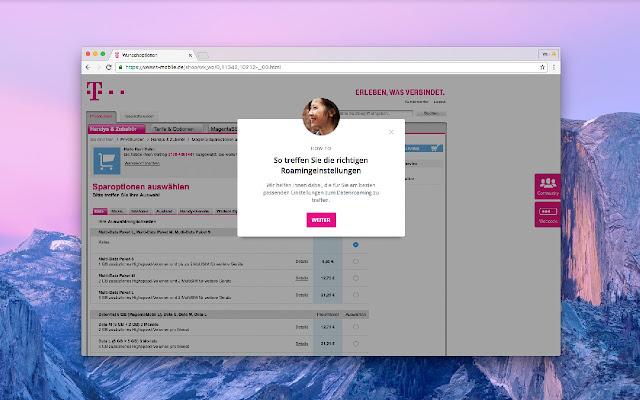Screen dimensions: 640x400
Task: Open the Chrome three-dot menu
Action: pyautogui.click(x=554, y=67)
